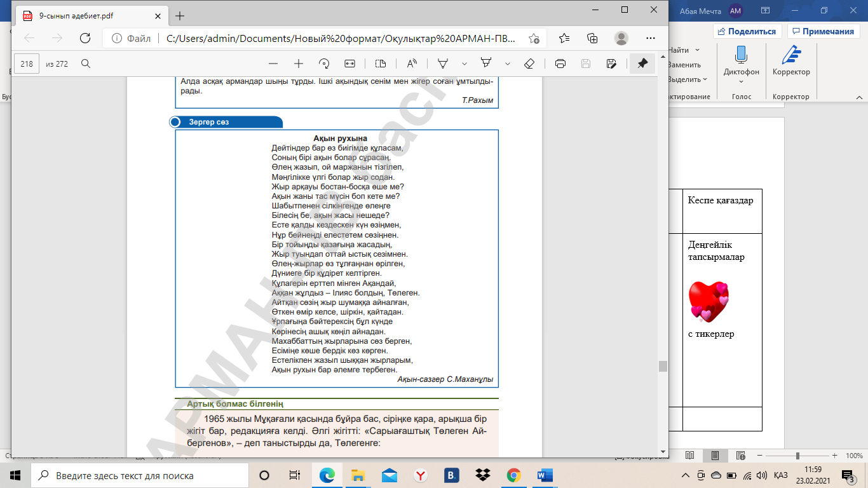Screen dimensions: 868x488
Task: Click the Файл site info label
Action: 132,38
